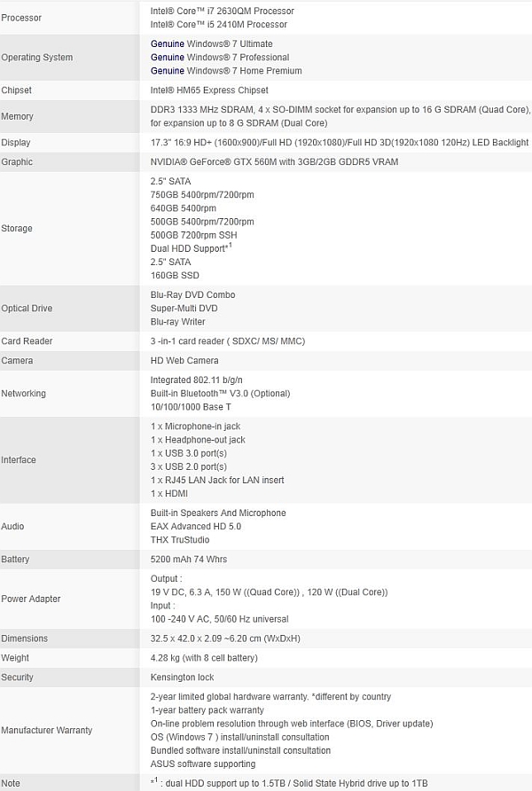Image resolution: width=532 pixels, height=791 pixels.
Task: Click the Chipset row label
Action: click(x=16, y=90)
